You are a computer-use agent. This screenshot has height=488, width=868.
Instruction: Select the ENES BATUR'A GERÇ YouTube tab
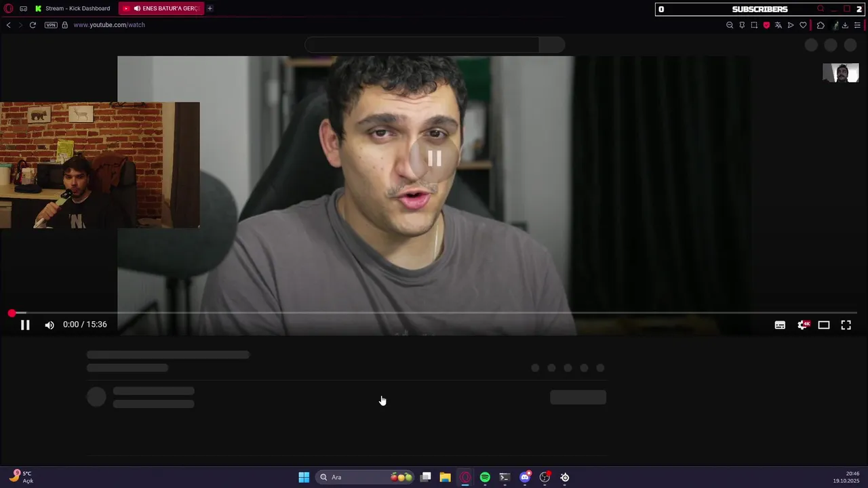161,9
